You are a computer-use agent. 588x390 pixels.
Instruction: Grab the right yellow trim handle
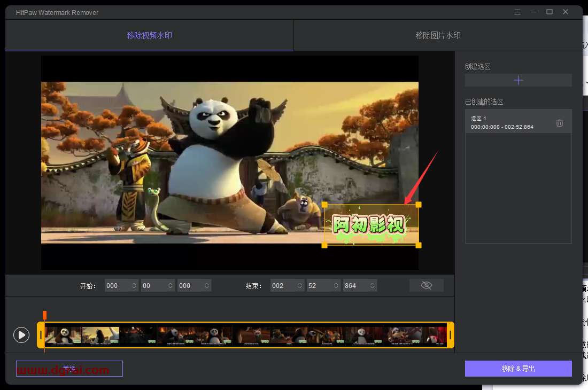coord(451,335)
